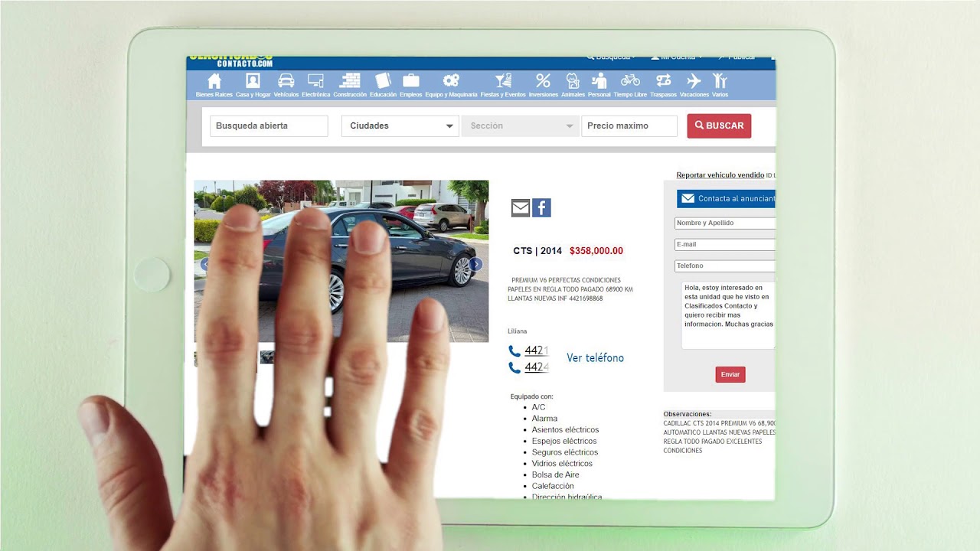Click the Alarma item in equipment list

point(544,419)
